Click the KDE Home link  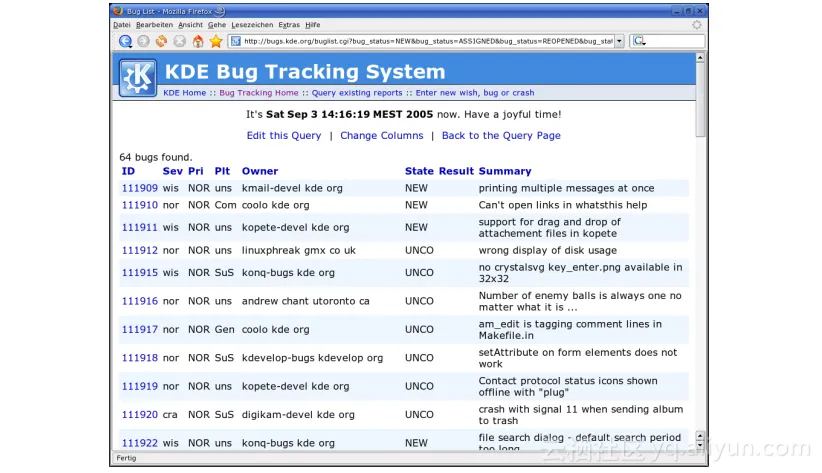185,93
